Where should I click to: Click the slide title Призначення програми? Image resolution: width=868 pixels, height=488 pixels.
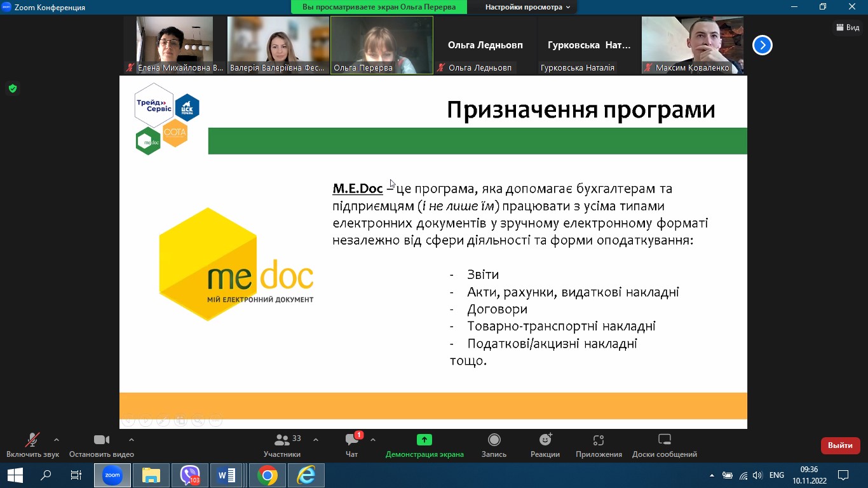(x=581, y=110)
